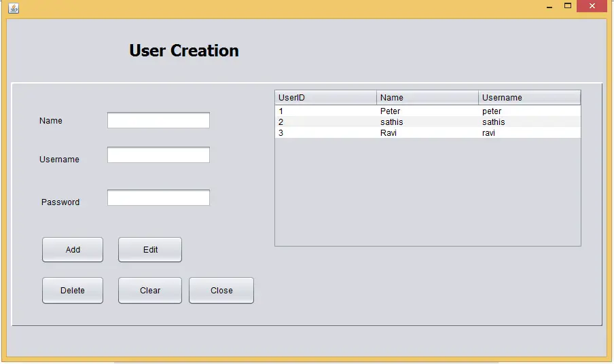Viewport: 614px width, 364px height.
Task: Click the Add button
Action: [x=73, y=250]
